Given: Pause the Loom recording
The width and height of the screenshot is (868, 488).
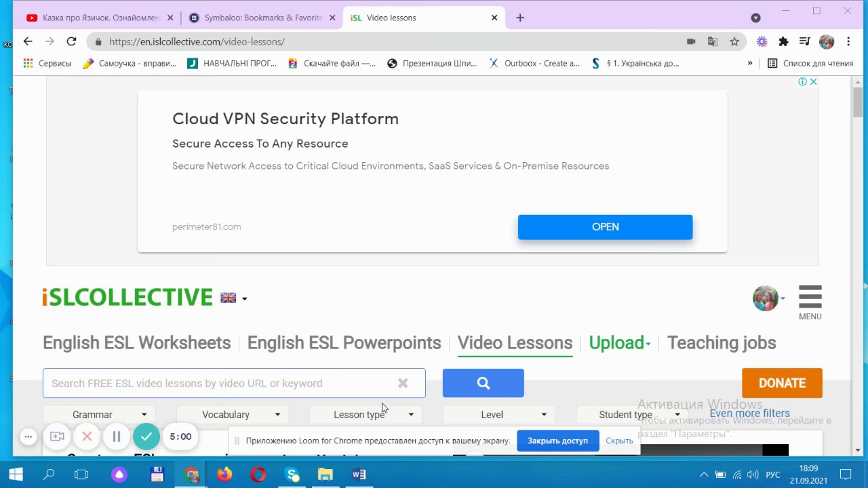Looking at the screenshot, I should click(x=117, y=436).
